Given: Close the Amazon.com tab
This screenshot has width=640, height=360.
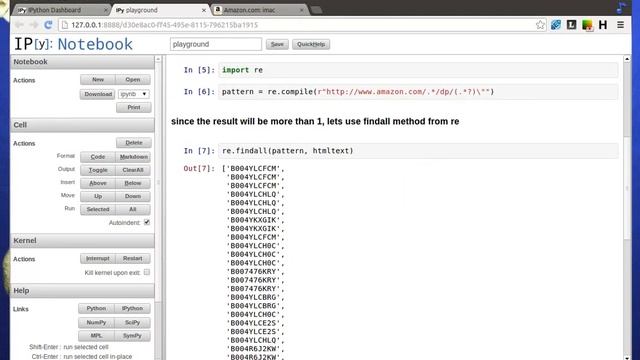Looking at the screenshot, I should tap(302, 10).
